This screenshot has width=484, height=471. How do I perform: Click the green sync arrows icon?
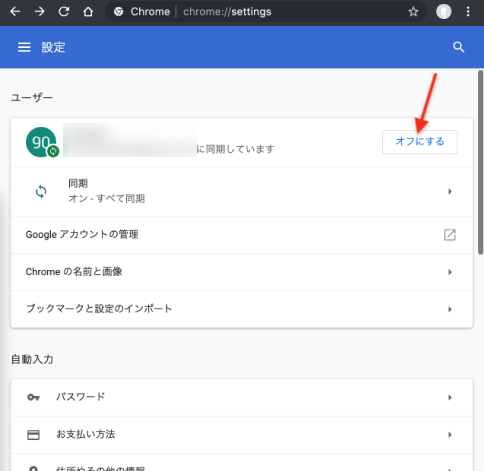(x=41, y=192)
